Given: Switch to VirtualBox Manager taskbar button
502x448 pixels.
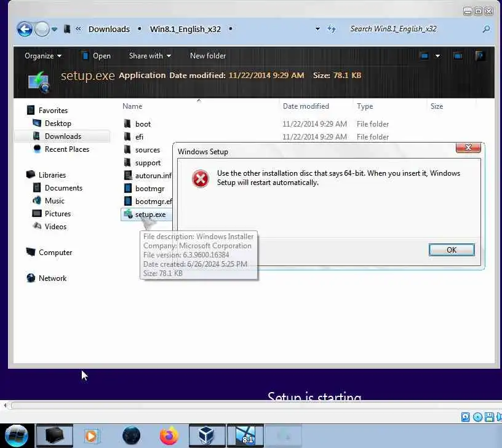Looking at the screenshot, I should click(207, 436).
